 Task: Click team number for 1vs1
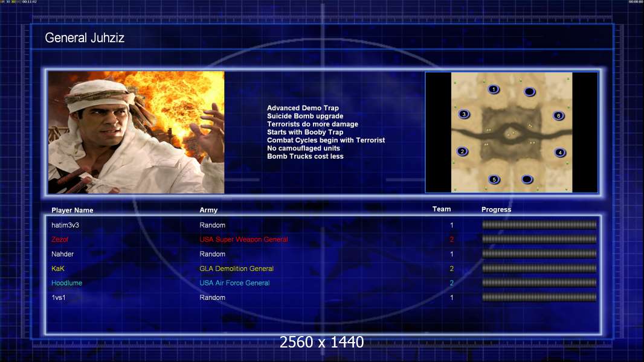(452, 297)
